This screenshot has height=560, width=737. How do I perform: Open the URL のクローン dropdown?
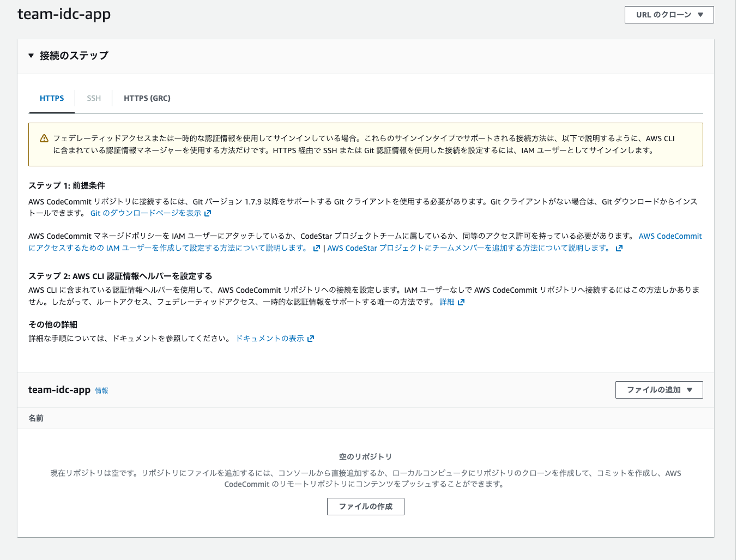669,15
